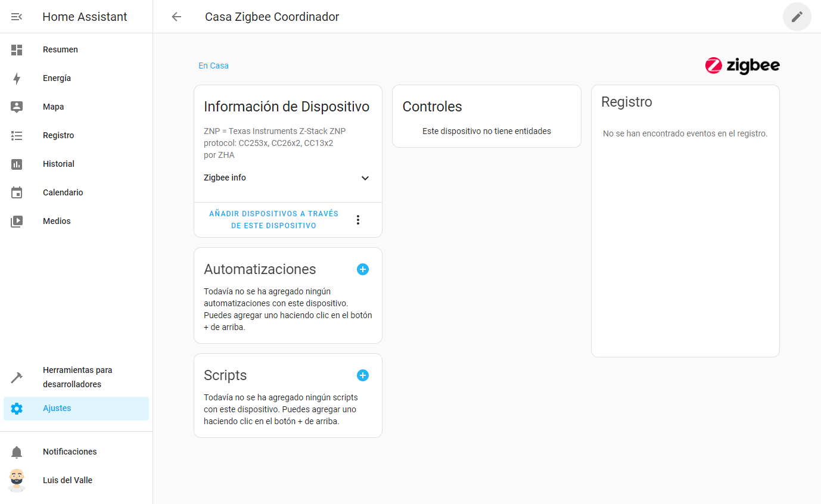
Task: Open Mapa from the sidebar
Action: coord(54,107)
